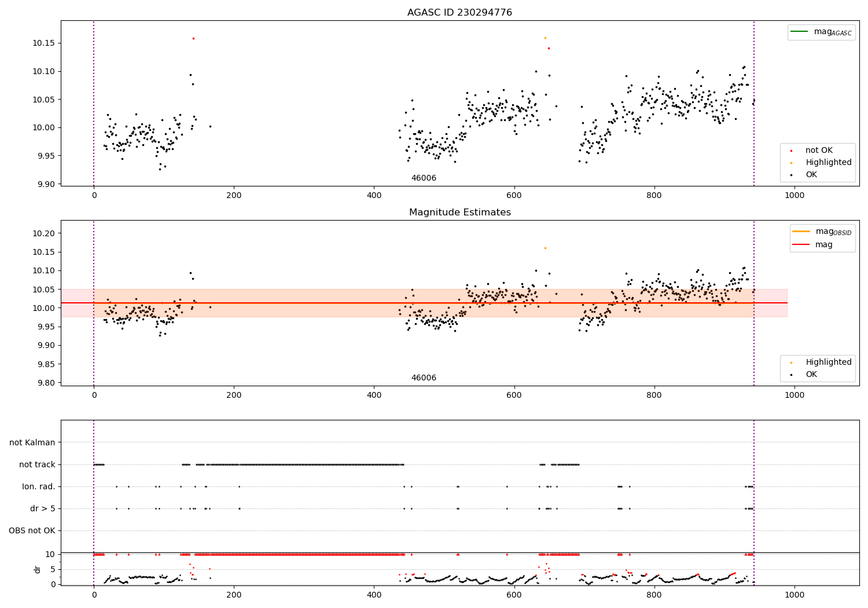Viewport: 868px width, 608px height.
Task: Click the 'Magnitude Estimates' plot title
Action: [459, 213]
